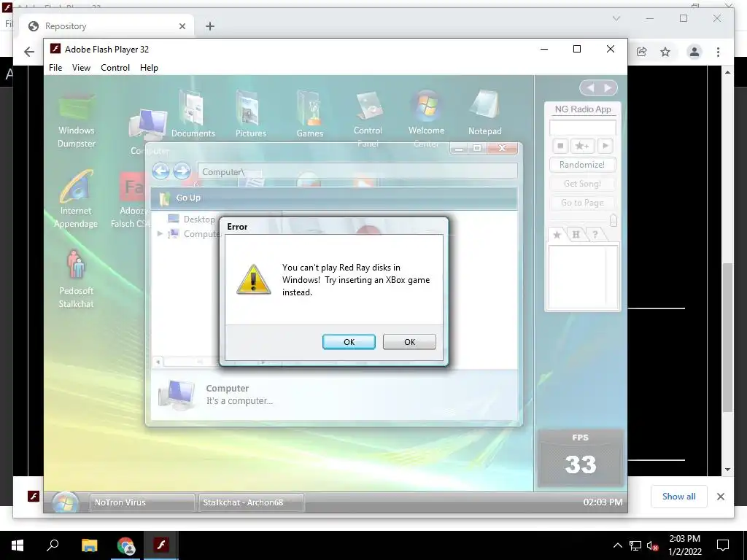This screenshot has width=747, height=560.
Task: Click the FPS counter showing 33
Action: click(x=580, y=458)
